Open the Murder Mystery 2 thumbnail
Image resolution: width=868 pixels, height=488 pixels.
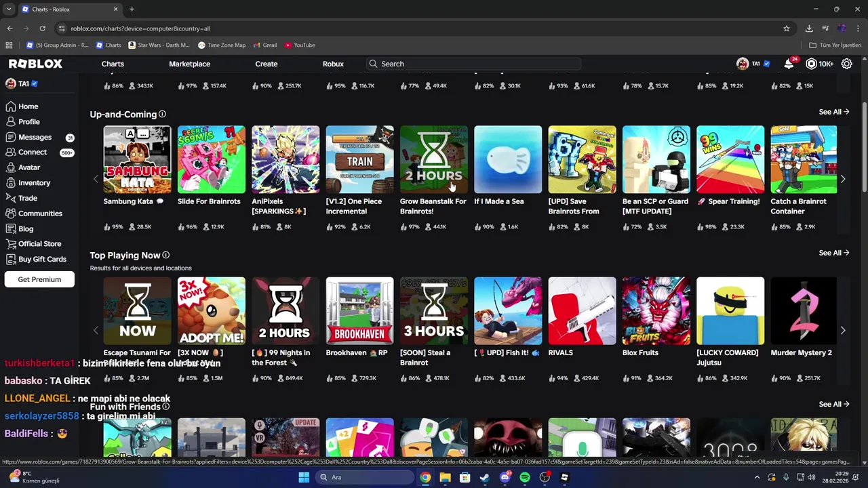pyautogui.click(x=804, y=310)
